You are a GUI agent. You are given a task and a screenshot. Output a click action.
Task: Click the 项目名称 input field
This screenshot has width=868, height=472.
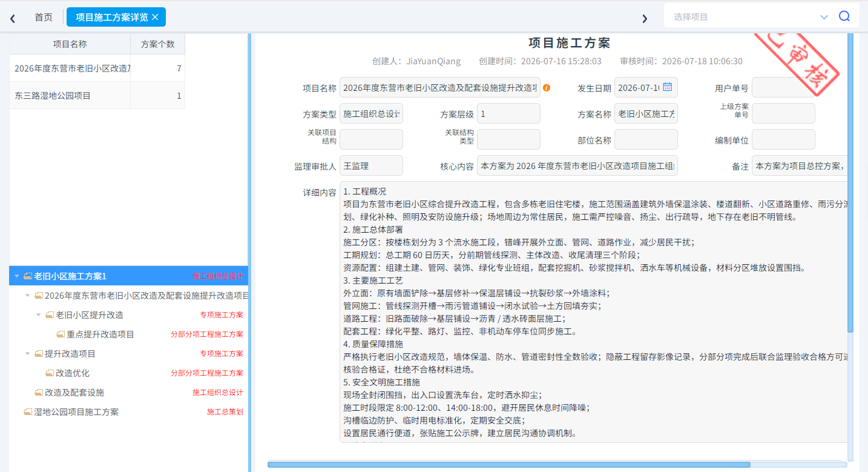440,87
